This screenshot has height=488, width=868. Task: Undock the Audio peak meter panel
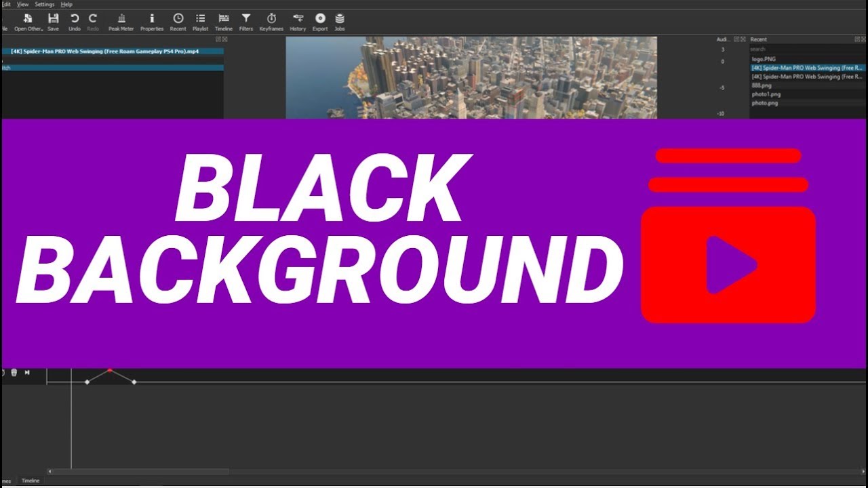point(737,39)
